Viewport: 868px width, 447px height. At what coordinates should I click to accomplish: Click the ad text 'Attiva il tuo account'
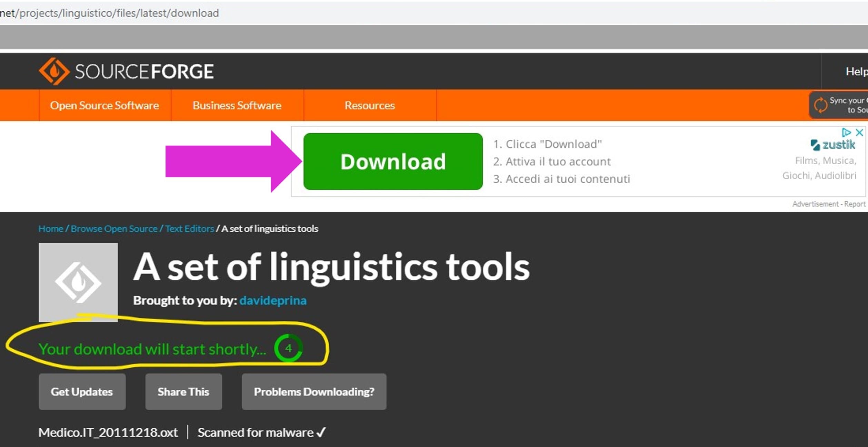[558, 162]
